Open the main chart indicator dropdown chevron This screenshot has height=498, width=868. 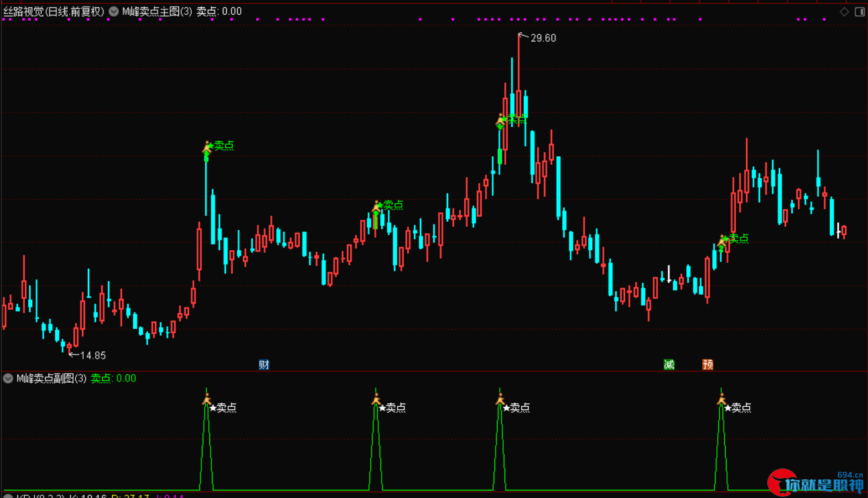[x=113, y=11]
